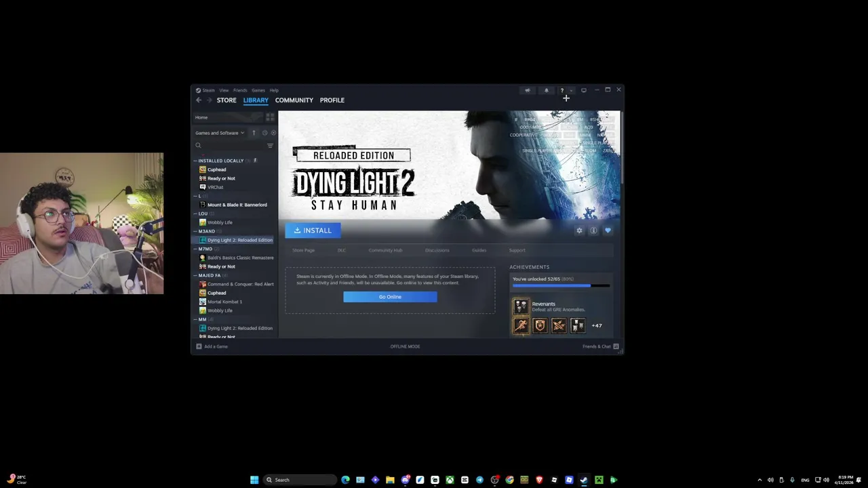The width and height of the screenshot is (868, 488).
Task: Open the Friends & Chat icon
Action: (x=616, y=346)
